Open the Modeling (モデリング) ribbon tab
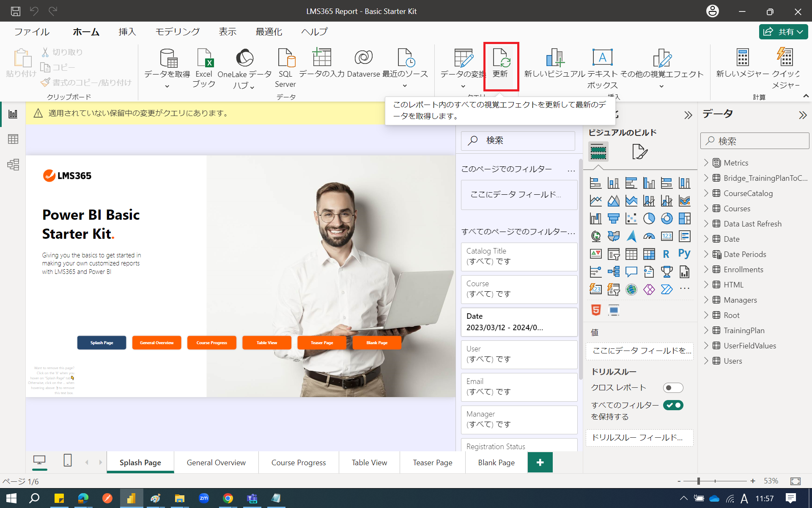The image size is (812, 508). point(177,32)
